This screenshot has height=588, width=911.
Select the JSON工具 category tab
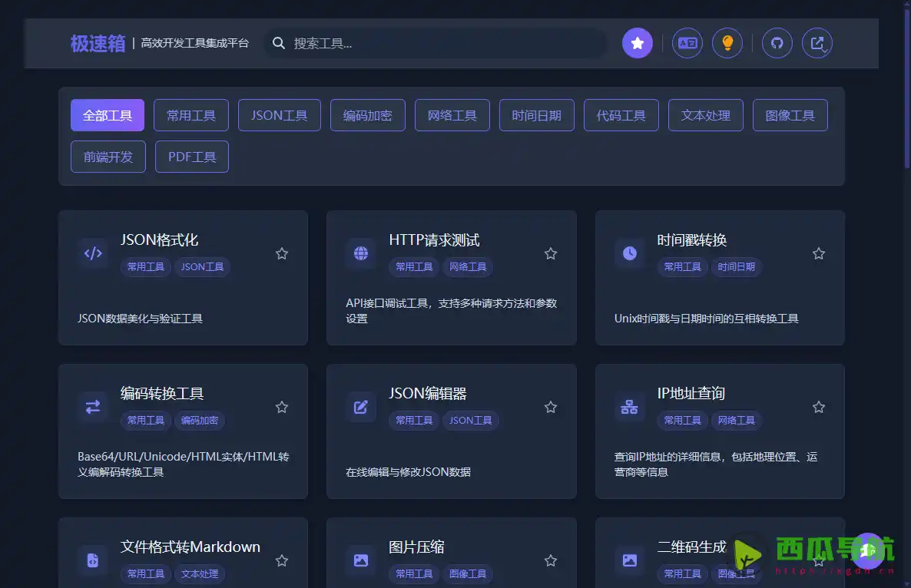[280, 115]
